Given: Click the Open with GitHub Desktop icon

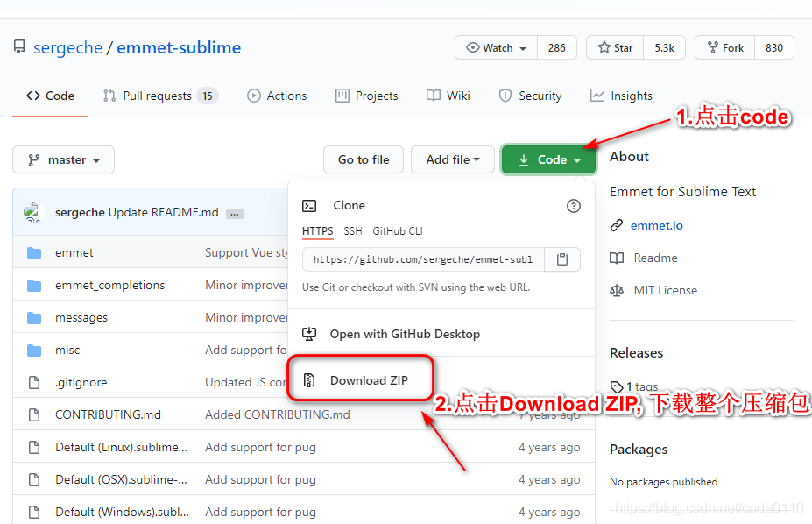Looking at the screenshot, I should click(309, 334).
